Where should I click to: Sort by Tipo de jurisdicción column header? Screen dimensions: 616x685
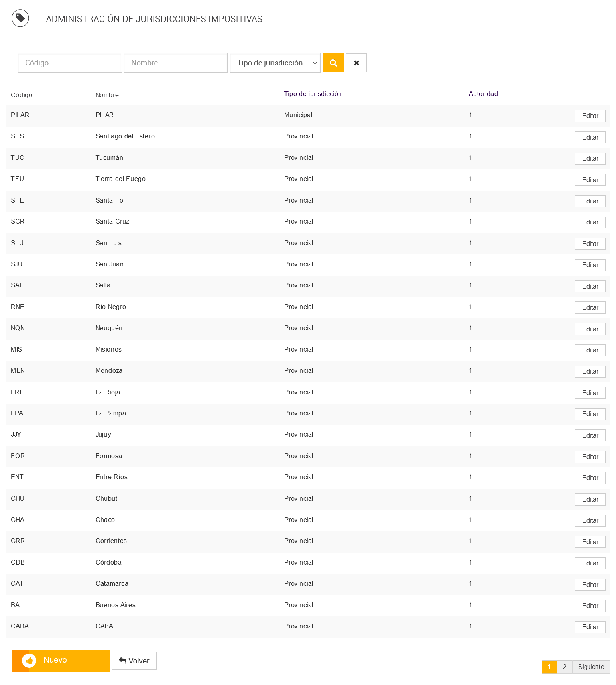click(x=313, y=94)
